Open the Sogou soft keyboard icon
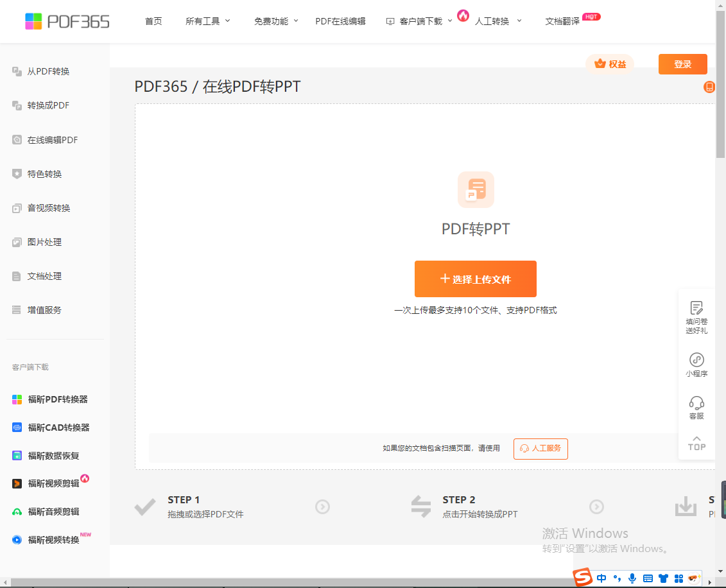 coord(648,578)
